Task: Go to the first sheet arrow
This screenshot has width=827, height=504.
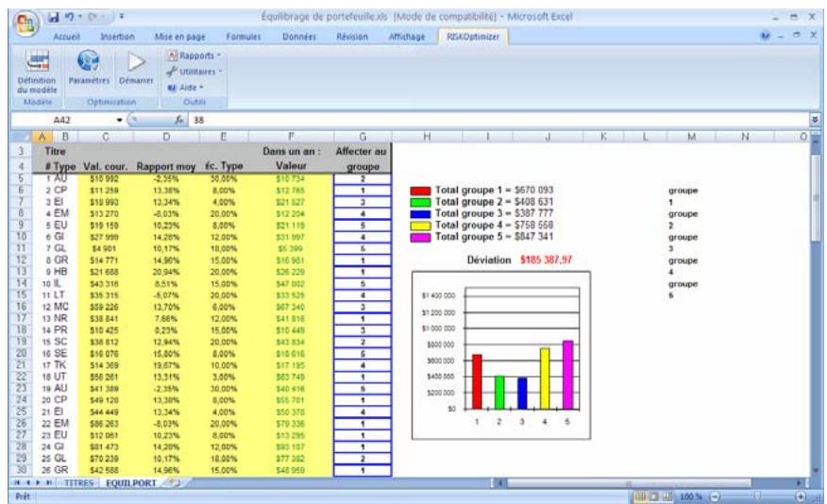Action: tap(17, 483)
